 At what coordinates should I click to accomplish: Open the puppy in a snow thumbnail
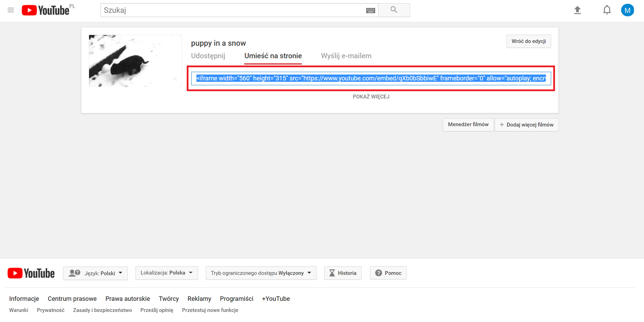click(135, 61)
